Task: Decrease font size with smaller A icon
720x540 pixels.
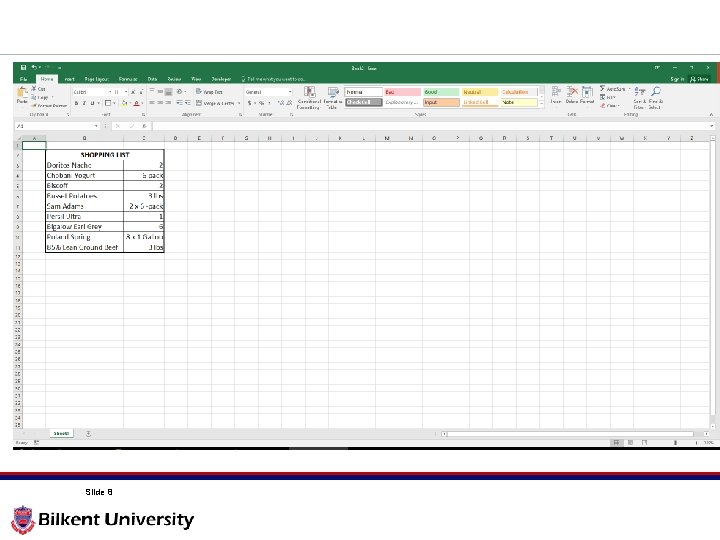Action: coord(141,92)
